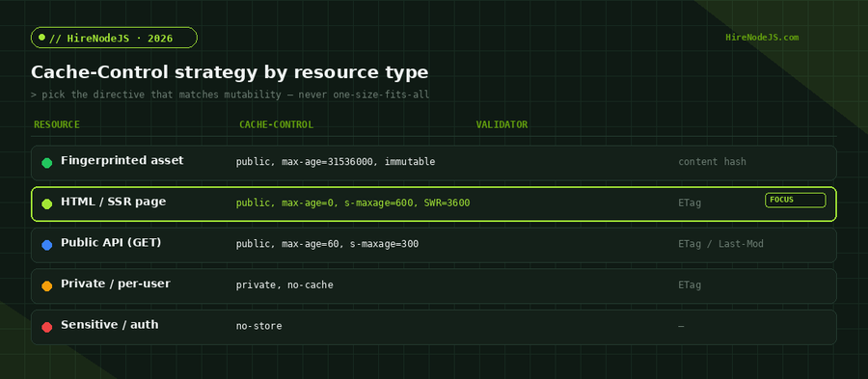Click 'public, max-age=31536000, immutable' directive
Image resolution: width=868 pixels, height=379 pixels.
(x=336, y=162)
